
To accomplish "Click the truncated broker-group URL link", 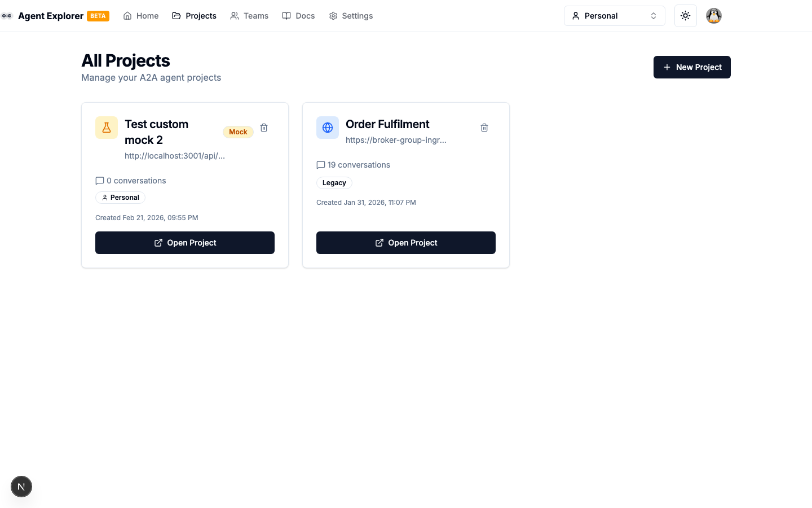I will click(396, 140).
